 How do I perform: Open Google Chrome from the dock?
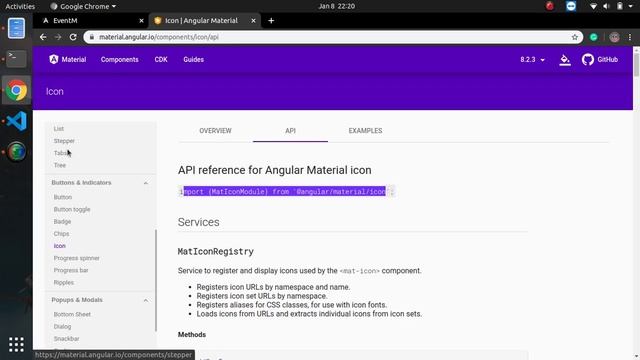click(16, 90)
